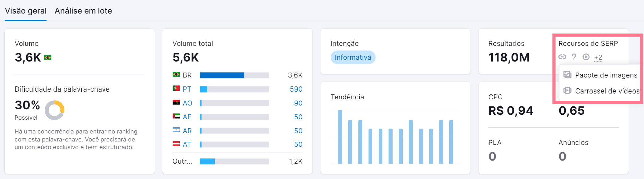
Task: Click the BR volume progress bar
Action: 234,75
